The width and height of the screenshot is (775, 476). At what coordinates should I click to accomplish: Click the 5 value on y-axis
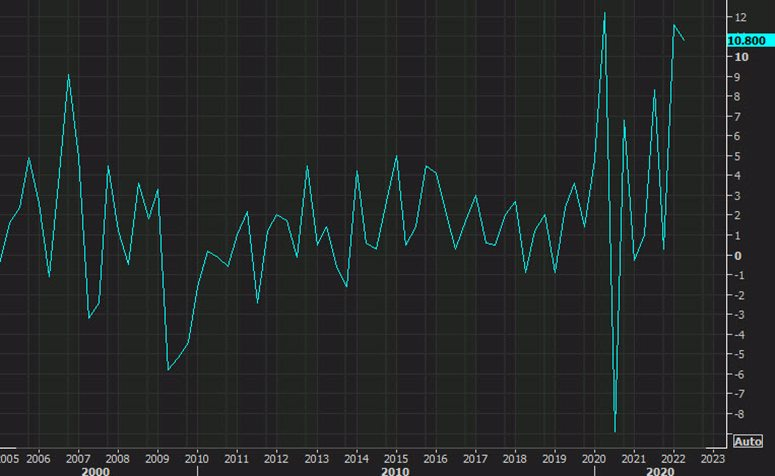pyautogui.click(x=737, y=156)
